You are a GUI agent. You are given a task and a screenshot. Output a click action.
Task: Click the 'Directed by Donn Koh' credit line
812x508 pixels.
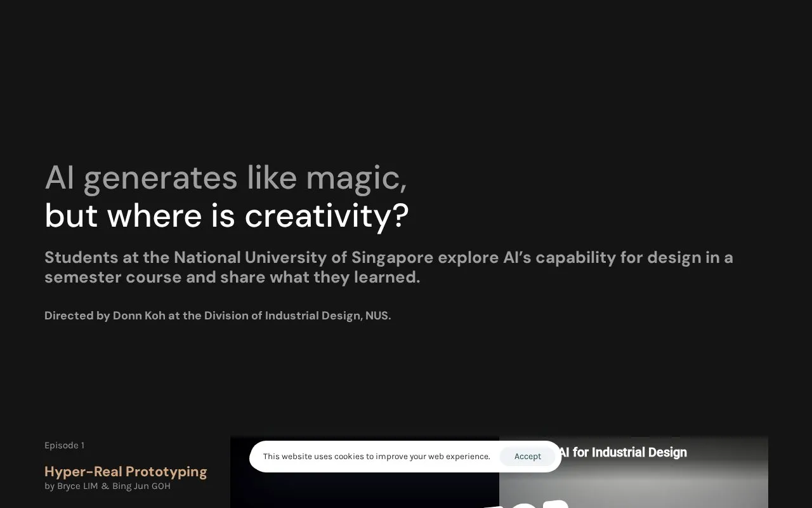click(218, 316)
